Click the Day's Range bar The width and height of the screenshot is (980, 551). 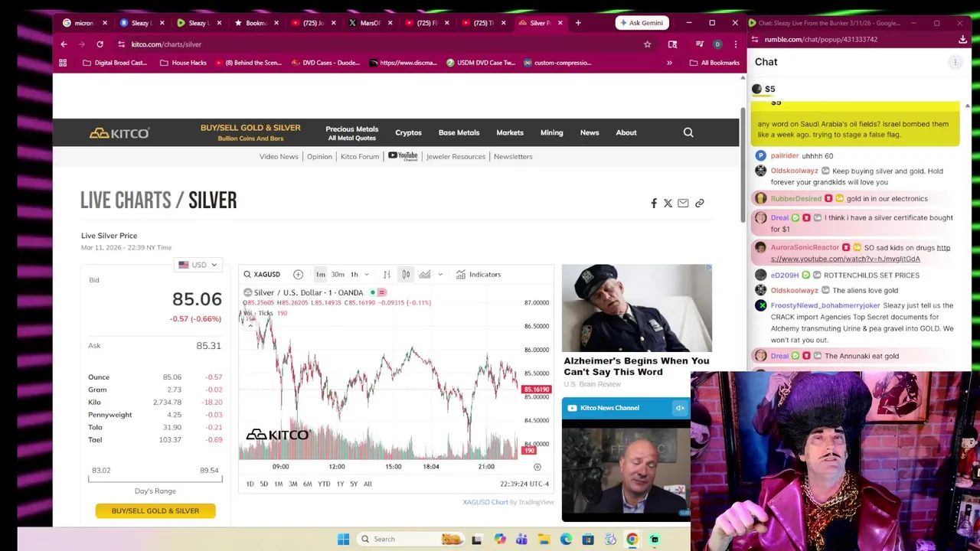pyautogui.click(x=155, y=479)
